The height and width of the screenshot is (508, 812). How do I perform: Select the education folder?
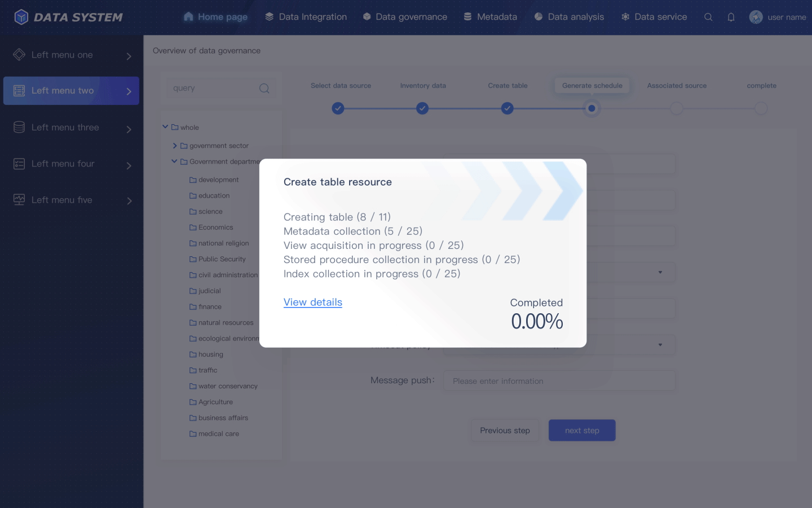pyautogui.click(x=210, y=196)
